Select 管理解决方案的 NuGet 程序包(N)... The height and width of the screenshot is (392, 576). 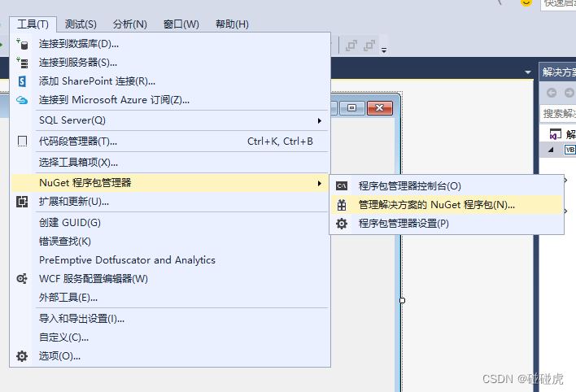point(447,205)
